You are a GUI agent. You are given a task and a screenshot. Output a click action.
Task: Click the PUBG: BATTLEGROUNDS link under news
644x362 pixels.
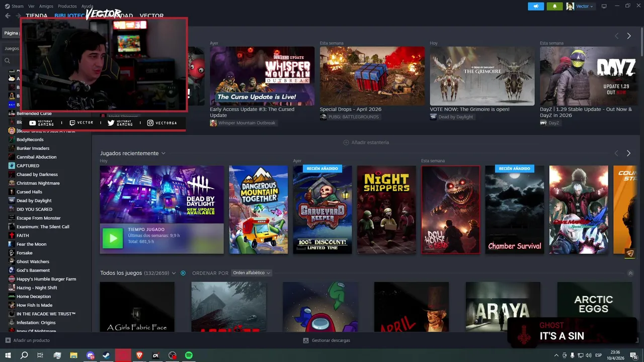(x=354, y=117)
